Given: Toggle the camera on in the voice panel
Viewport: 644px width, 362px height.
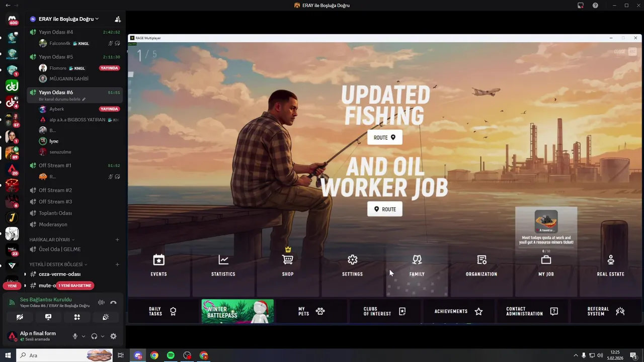Looking at the screenshot, I should [x=20, y=317].
